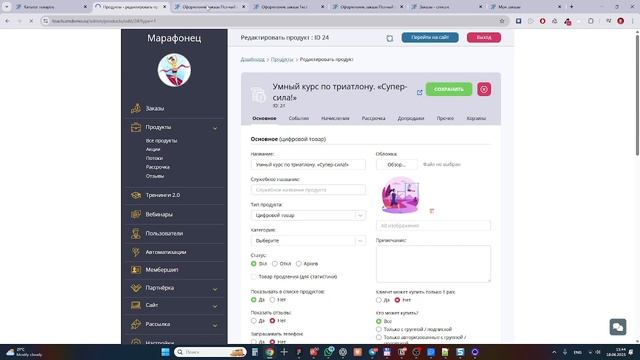Viewport: 640px width, 360px height.
Task: Click the Автоматизации sidebar icon
Action: 136,252
